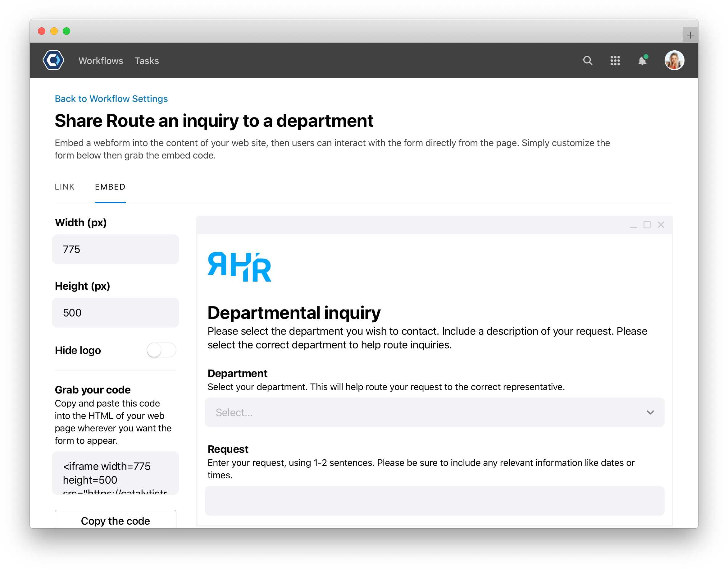This screenshot has height=570, width=728.
Task: Select the EMBED tab
Action: coord(110,187)
